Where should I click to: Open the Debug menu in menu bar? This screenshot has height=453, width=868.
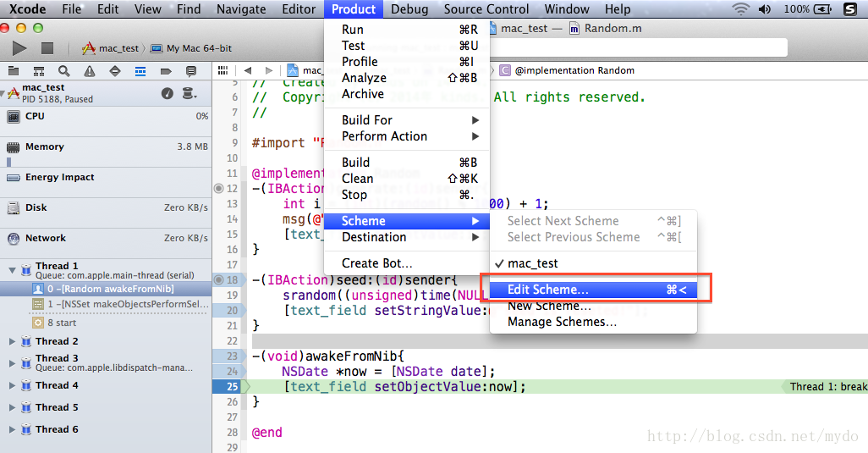pyautogui.click(x=409, y=8)
